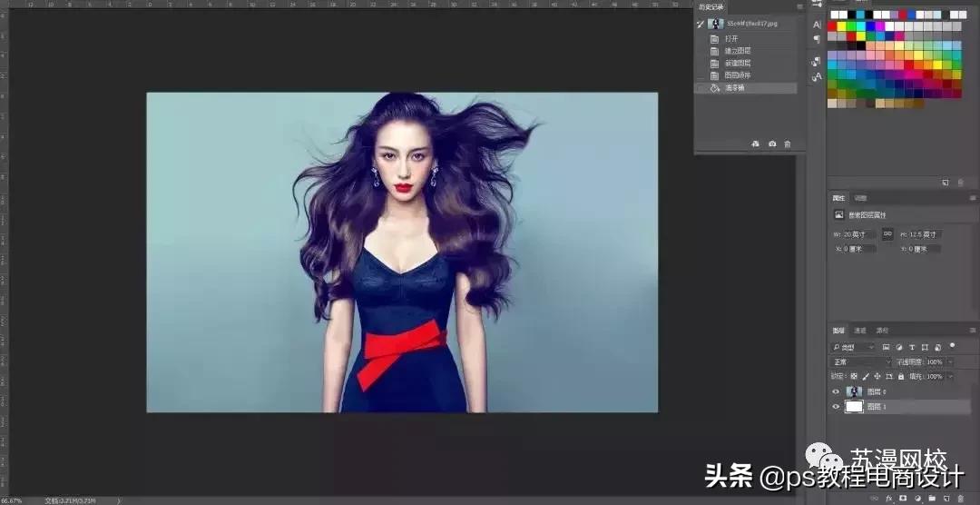Create new fill or adjustment layer

917,499
